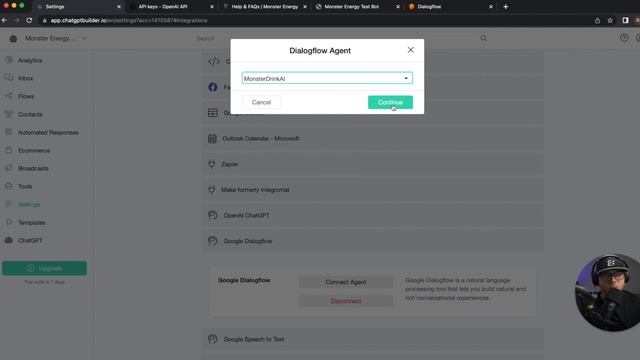Click the browser share icon
Image resolution: width=640 pixels, height=360 pixels.
(597, 20)
